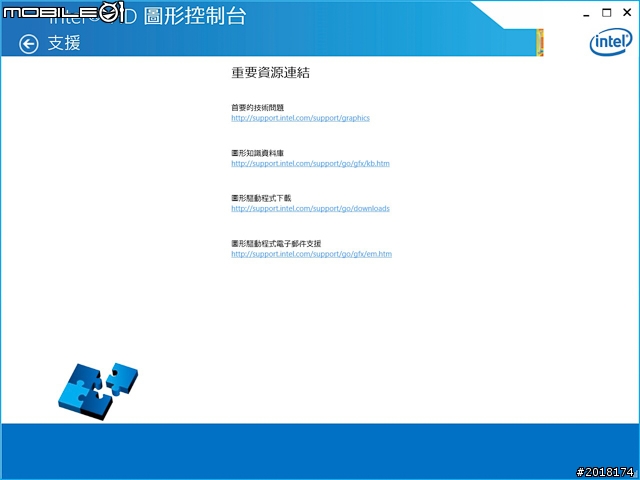
Task: Click the 圖形驅動程式電子郵件支援 label
Action: pos(276,244)
